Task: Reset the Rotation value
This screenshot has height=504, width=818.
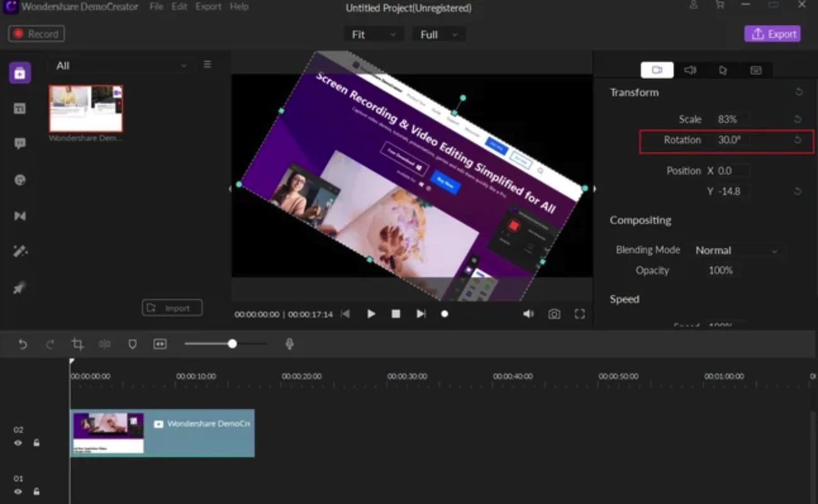Action: pos(798,140)
